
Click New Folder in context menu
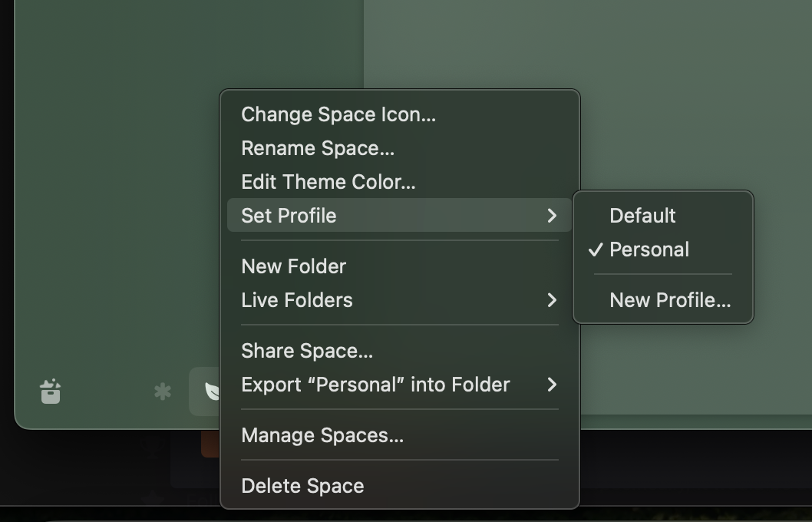click(x=294, y=266)
